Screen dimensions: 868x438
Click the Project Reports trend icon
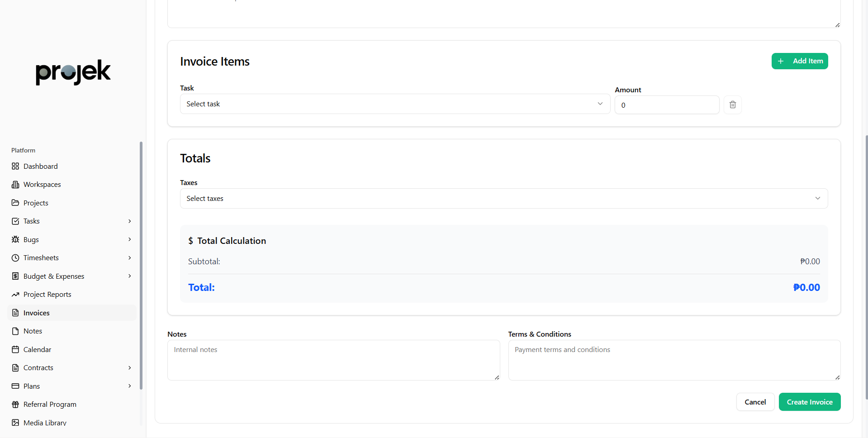tap(15, 295)
